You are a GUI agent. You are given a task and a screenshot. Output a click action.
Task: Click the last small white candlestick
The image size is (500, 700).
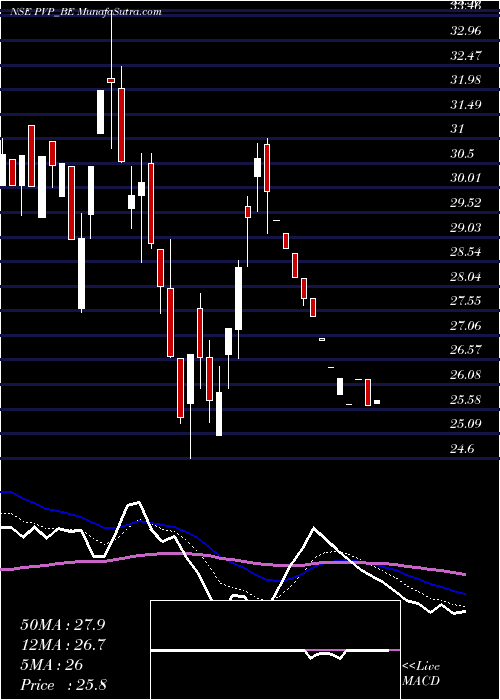coord(377,402)
